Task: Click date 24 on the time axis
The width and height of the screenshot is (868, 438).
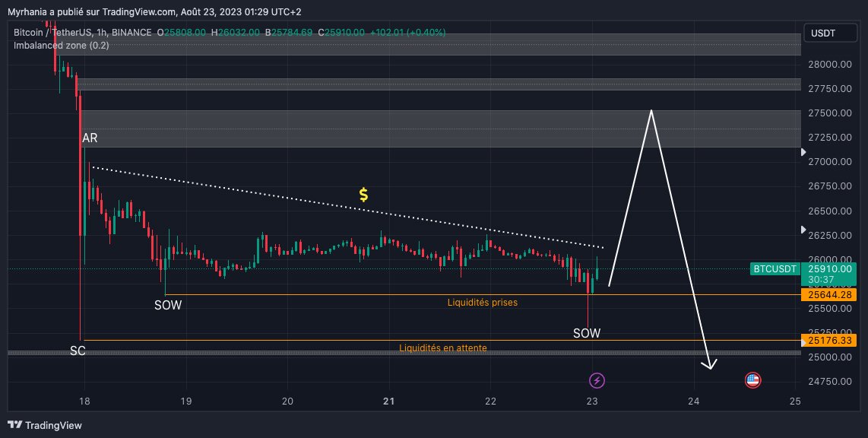Action: 694,401
